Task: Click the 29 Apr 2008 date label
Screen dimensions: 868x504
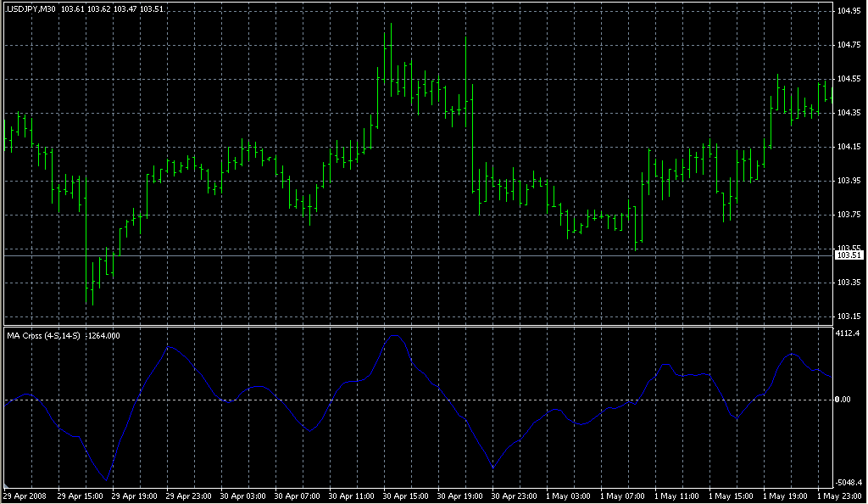Action: tap(25, 496)
